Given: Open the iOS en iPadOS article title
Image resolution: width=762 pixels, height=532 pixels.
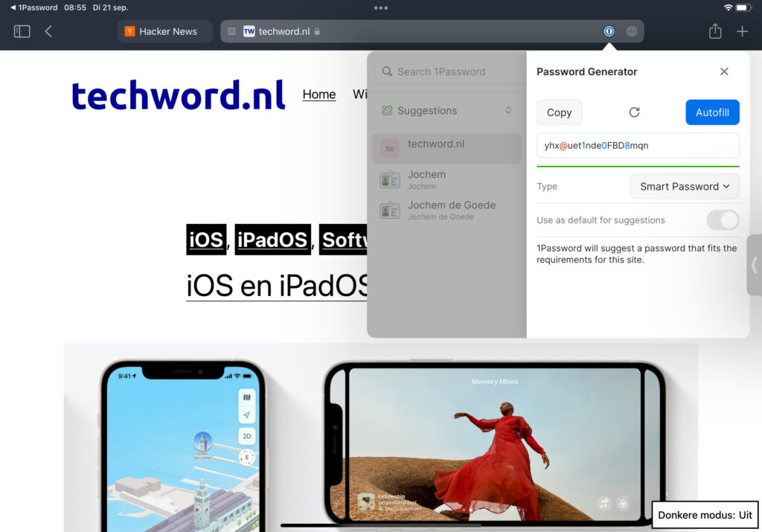Looking at the screenshot, I should 277,286.
